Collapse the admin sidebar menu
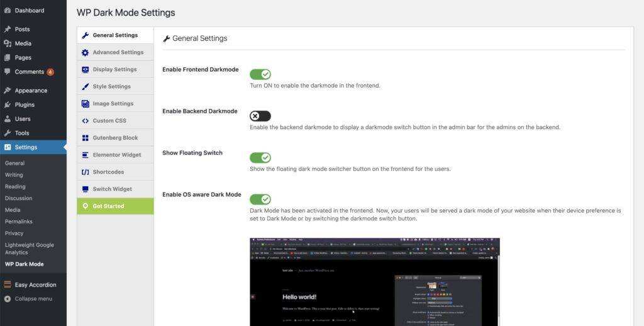 point(33,299)
